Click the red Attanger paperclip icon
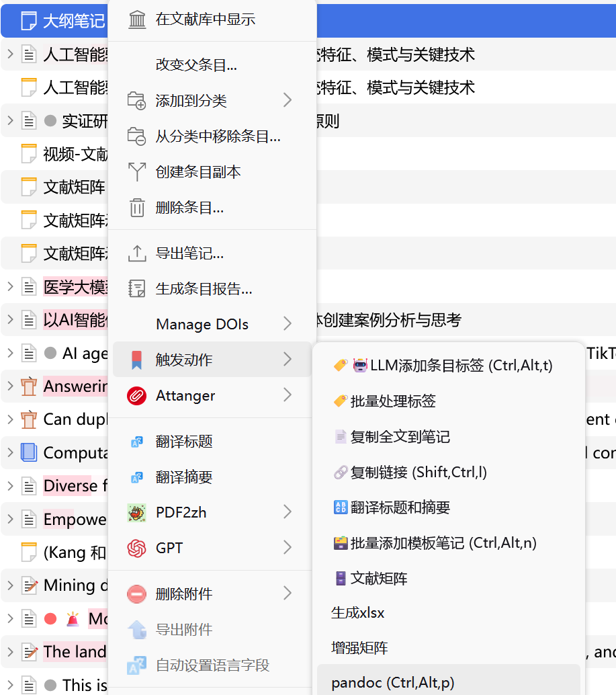 click(137, 395)
